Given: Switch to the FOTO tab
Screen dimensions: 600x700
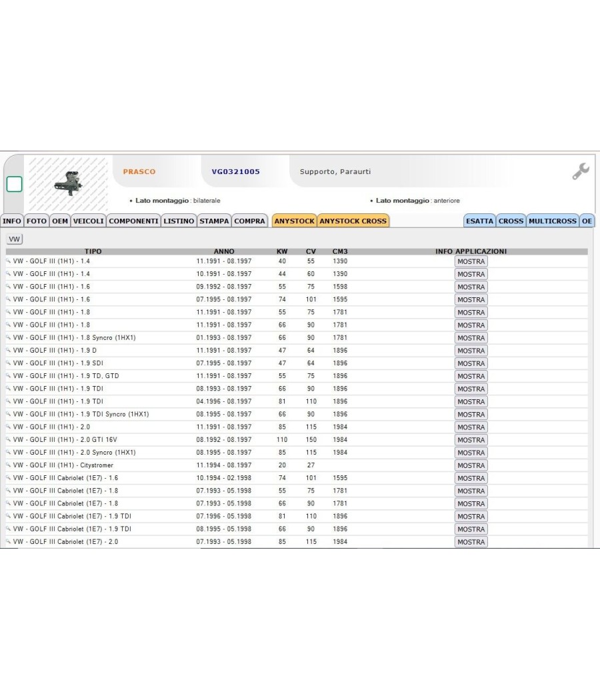Looking at the screenshot, I should (37, 221).
